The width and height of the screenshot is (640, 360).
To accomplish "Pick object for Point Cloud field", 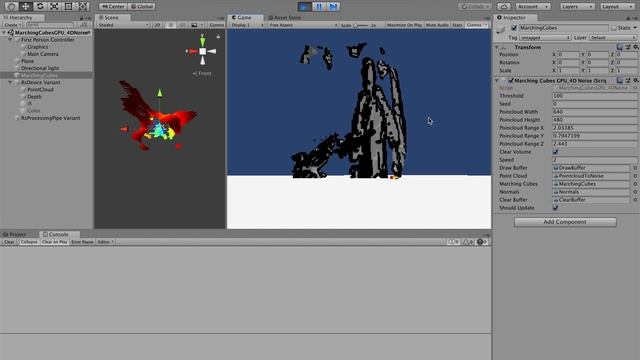I will coord(635,176).
